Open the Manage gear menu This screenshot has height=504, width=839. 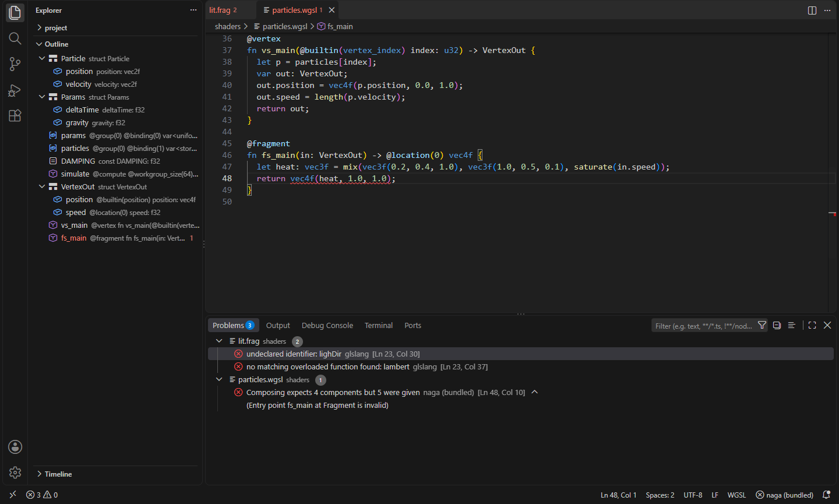pyautogui.click(x=15, y=473)
